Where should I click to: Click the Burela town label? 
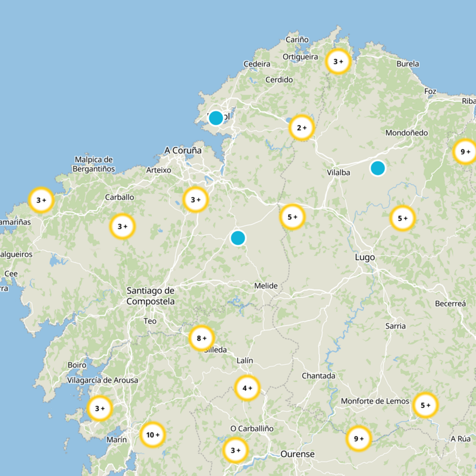click(x=408, y=64)
